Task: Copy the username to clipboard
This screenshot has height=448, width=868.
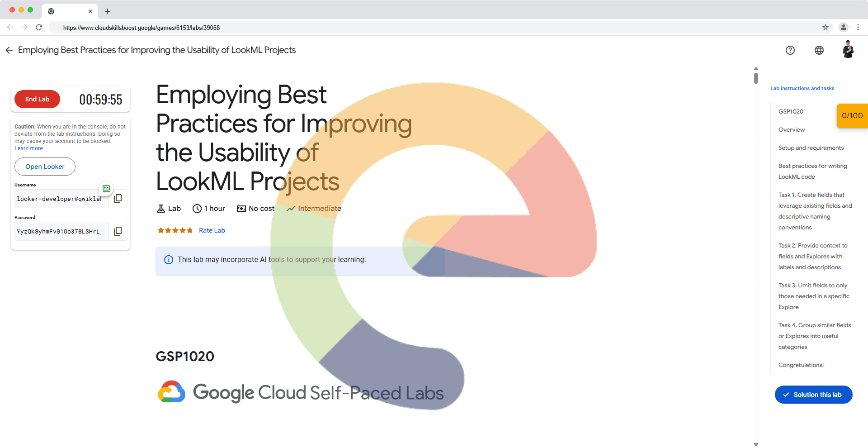Action: (118, 199)
